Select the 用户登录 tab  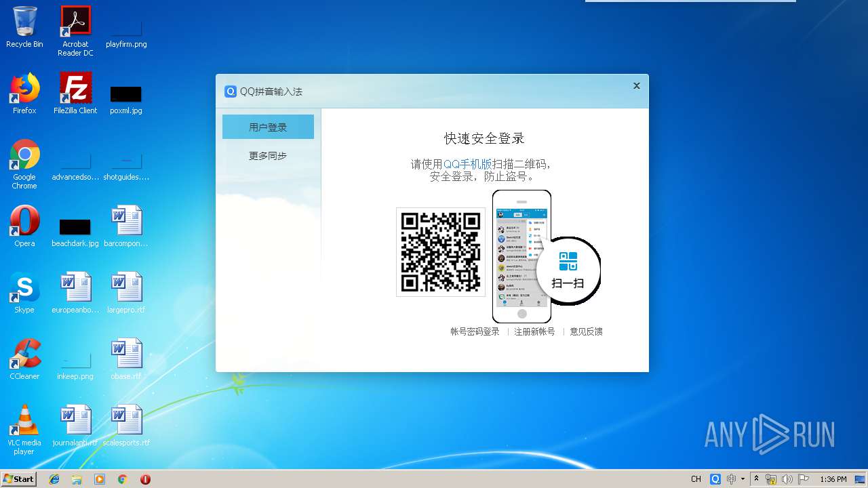[268, 127]
